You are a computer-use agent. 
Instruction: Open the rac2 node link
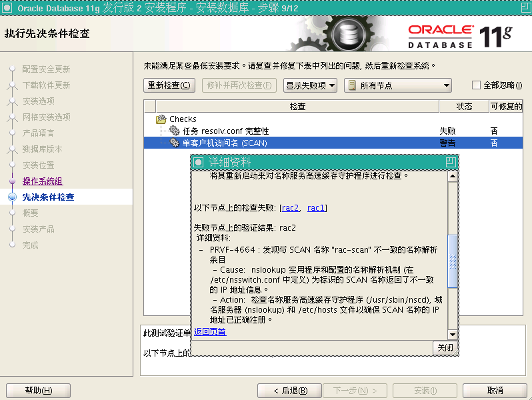click(290, 207)
